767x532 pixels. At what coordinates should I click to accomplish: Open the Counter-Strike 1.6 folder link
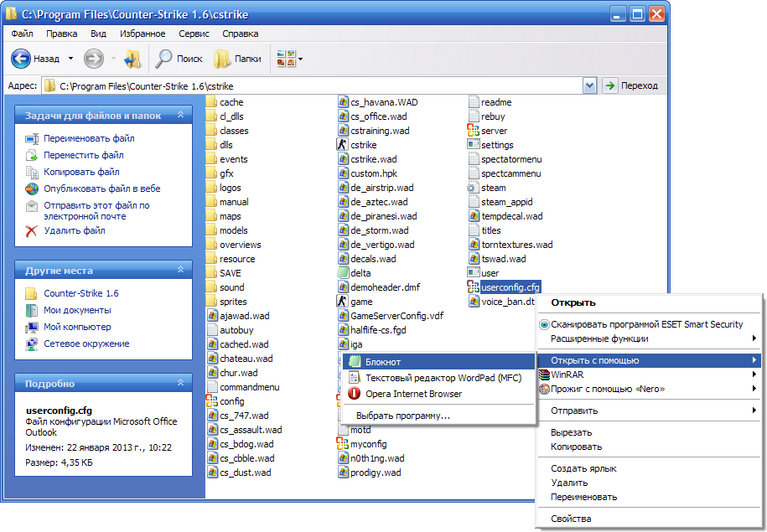click(81, 293)
